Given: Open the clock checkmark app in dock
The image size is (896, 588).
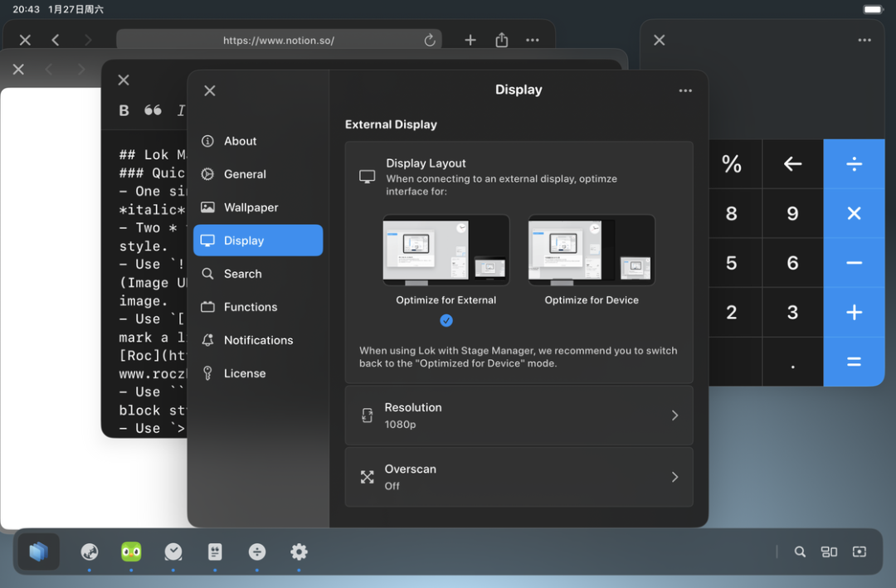Looking at the screenshot, I should (173, 552).
